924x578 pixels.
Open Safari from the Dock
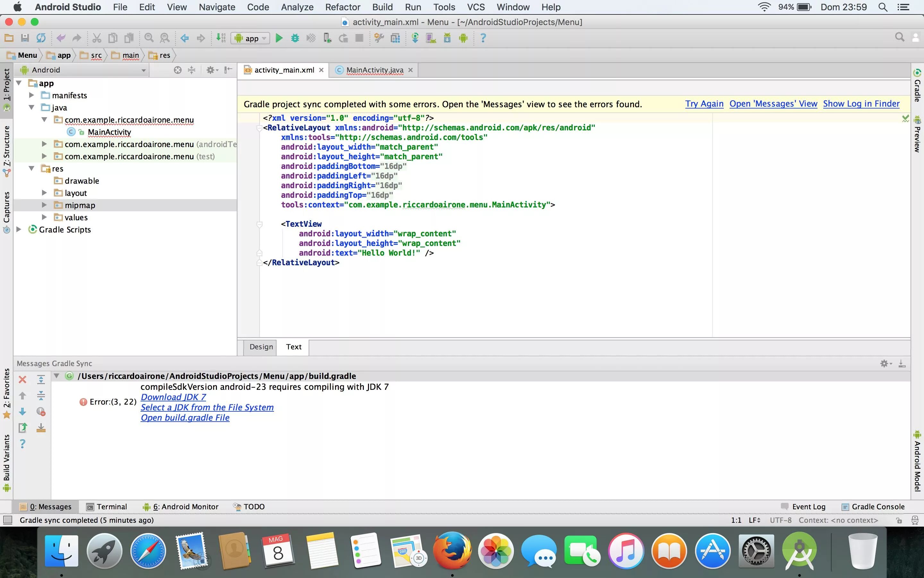click(148, 551)
